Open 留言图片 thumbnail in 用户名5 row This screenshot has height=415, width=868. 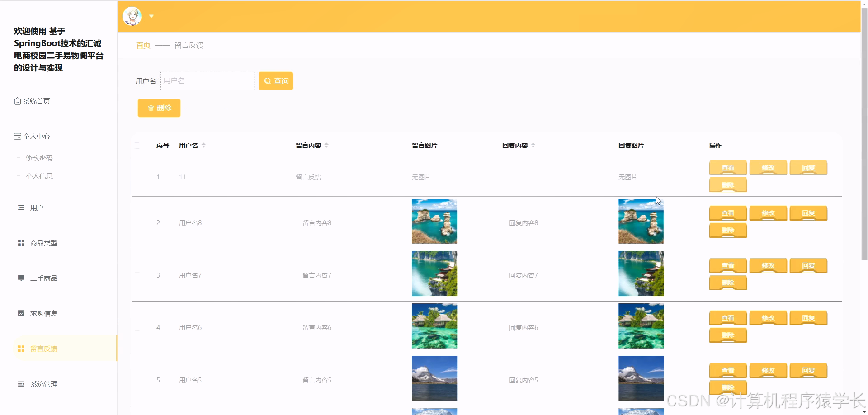434,378
